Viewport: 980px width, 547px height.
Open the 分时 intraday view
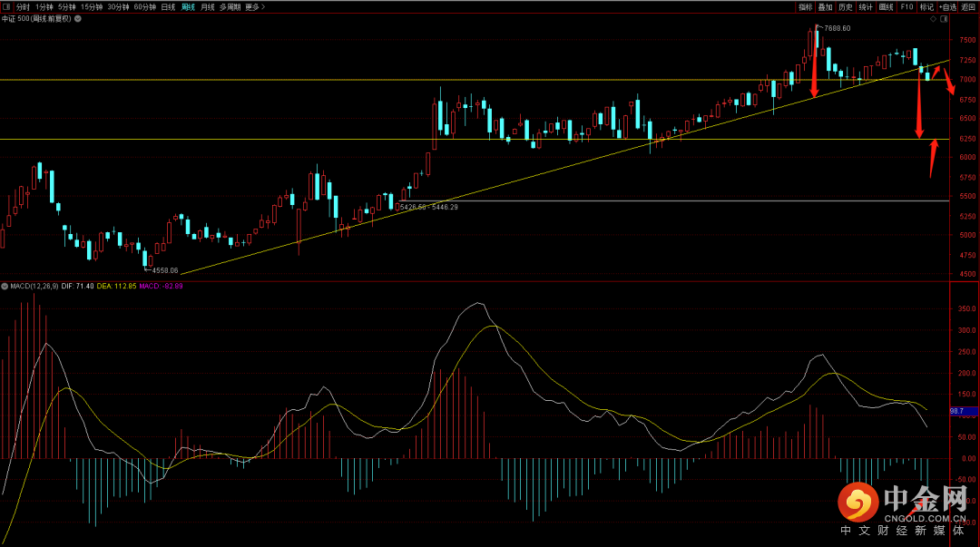[23, 6]
